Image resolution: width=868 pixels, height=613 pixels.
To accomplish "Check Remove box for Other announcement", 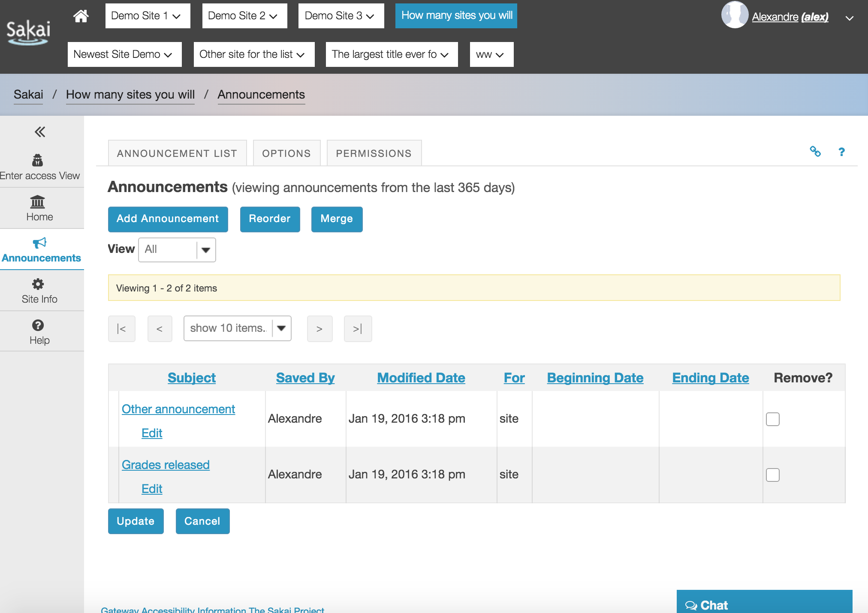I will click(x=773, y=419).
